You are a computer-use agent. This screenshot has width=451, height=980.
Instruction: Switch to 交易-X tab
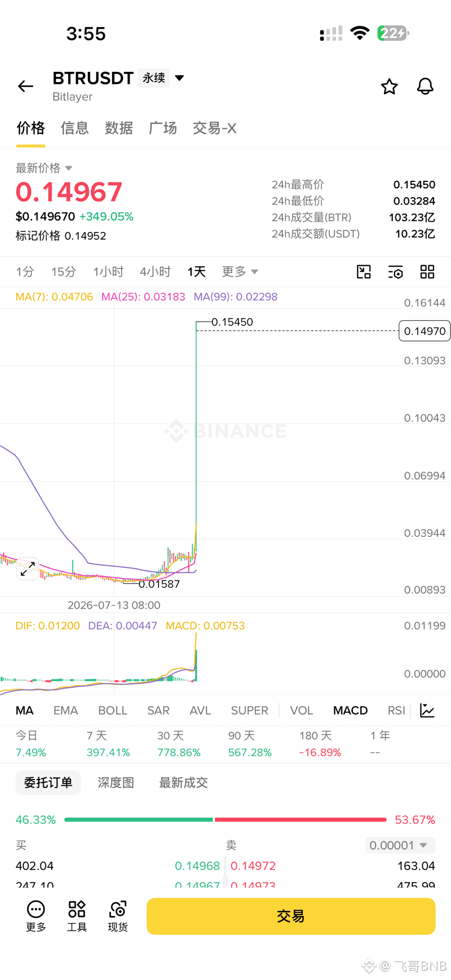215,128
